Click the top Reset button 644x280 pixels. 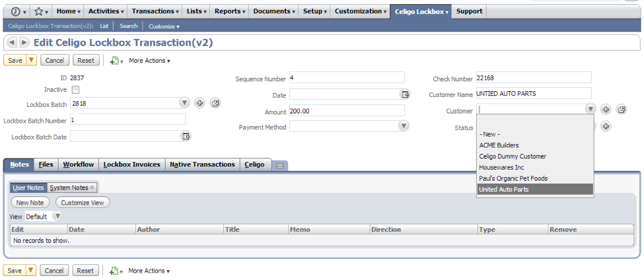coord(86,60)
